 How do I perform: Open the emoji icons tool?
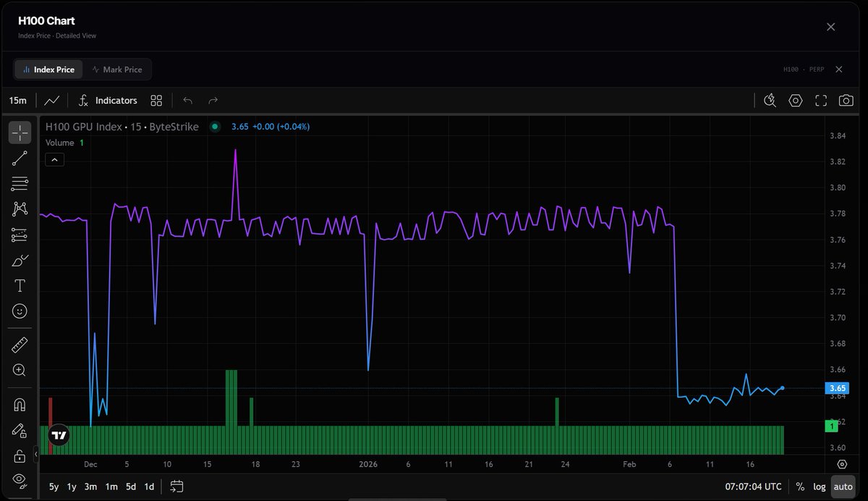point(20,311)
